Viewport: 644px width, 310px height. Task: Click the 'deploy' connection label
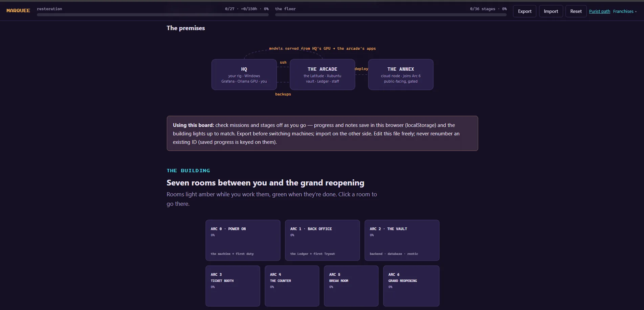pyautogui.click(x=361, y=69)
